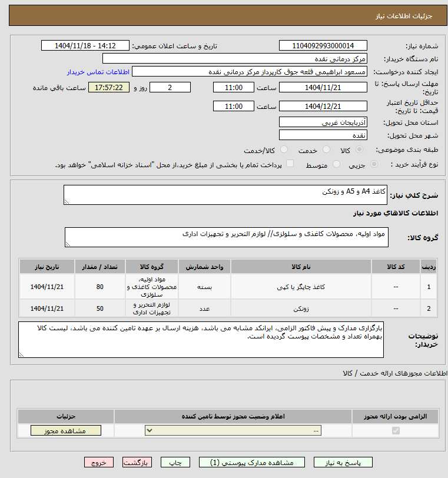Click the بسته unit cell

[x=204, y=287]
